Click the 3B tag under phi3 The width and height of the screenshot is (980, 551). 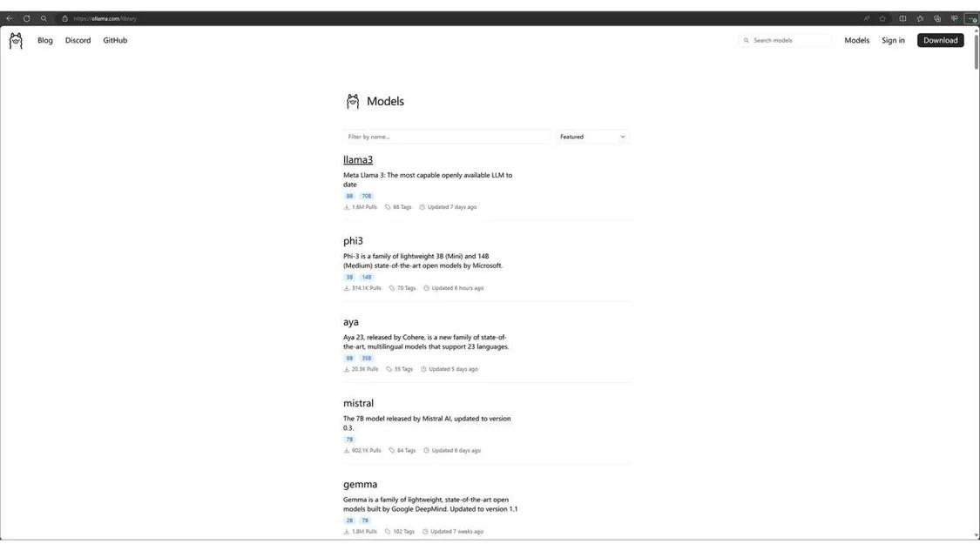coord(349,278)
